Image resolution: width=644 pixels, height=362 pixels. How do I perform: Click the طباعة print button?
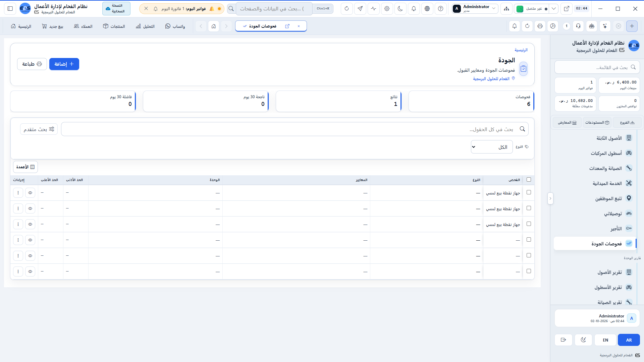pos(32,64)
